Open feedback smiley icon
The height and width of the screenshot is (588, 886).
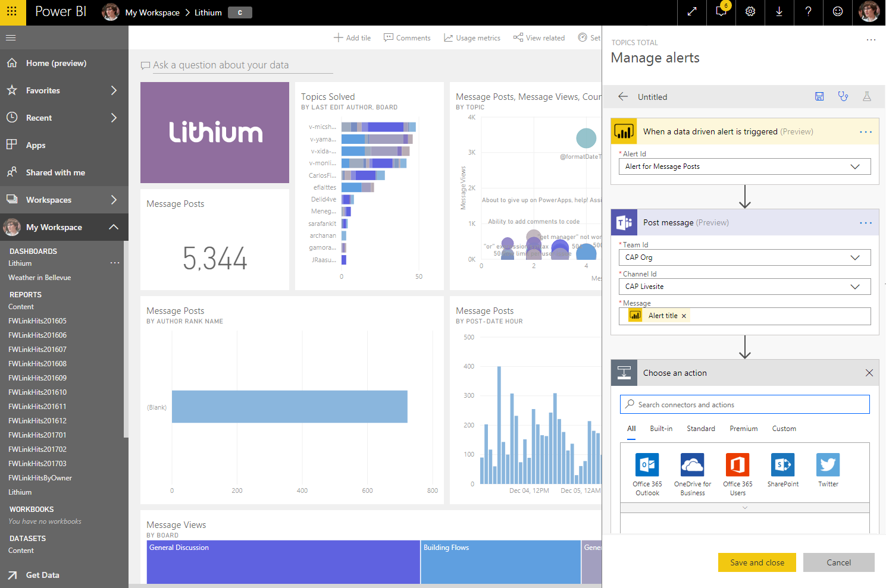[838, 12]
